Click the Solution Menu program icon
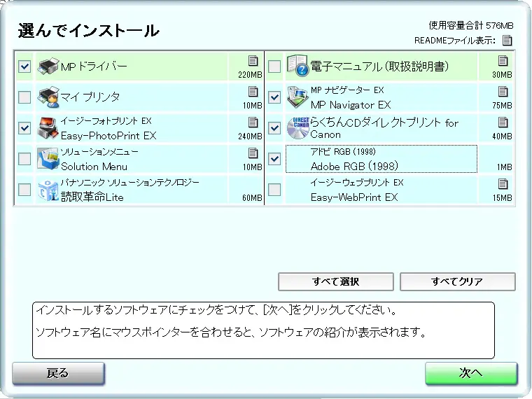The width and height of the screenshot is (532, 399). click(x=48, y=158)
